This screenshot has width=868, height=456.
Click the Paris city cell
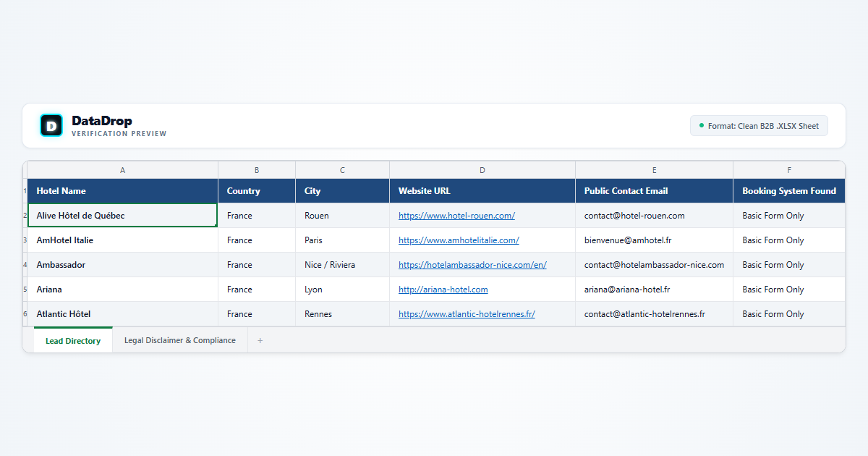point(343,240)
